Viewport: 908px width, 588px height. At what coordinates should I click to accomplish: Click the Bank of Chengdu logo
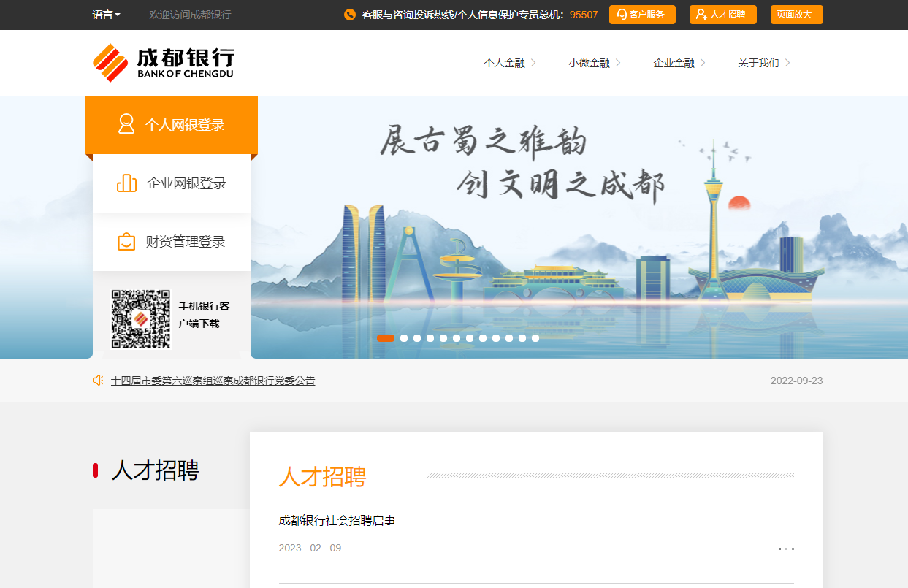164,63
